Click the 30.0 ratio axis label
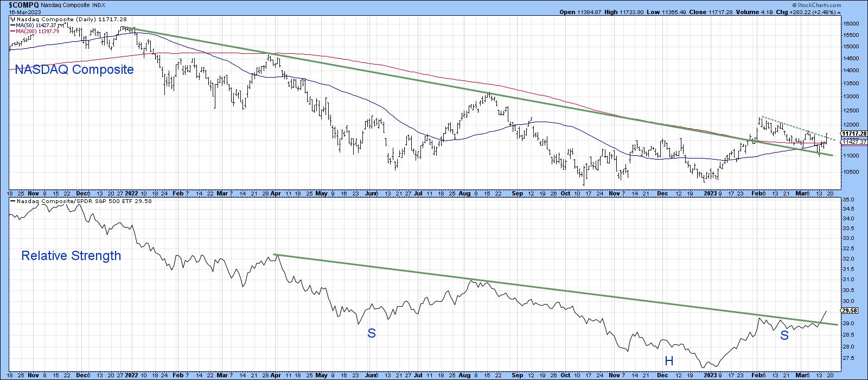The height and width of the screenshot is (380, 868). click(847, 301)
